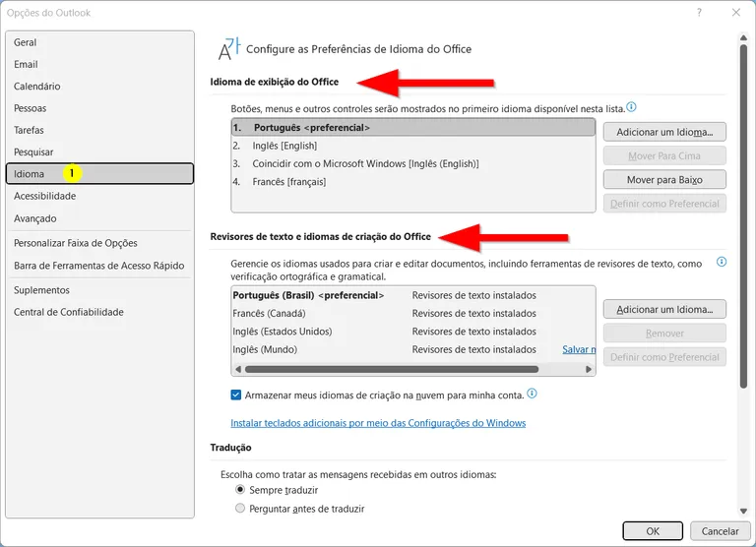Click the vertical scrollbar up arrow

pos(743,37)
